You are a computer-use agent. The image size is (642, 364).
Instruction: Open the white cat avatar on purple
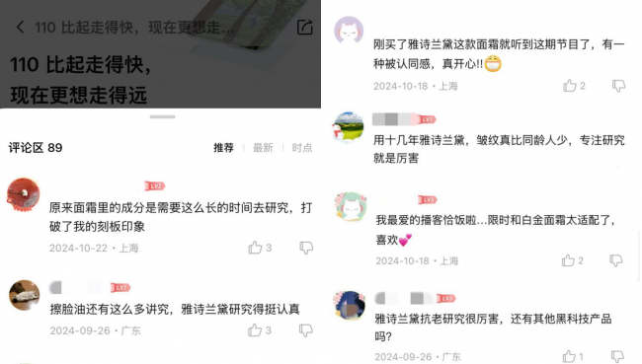pos(349,31)
